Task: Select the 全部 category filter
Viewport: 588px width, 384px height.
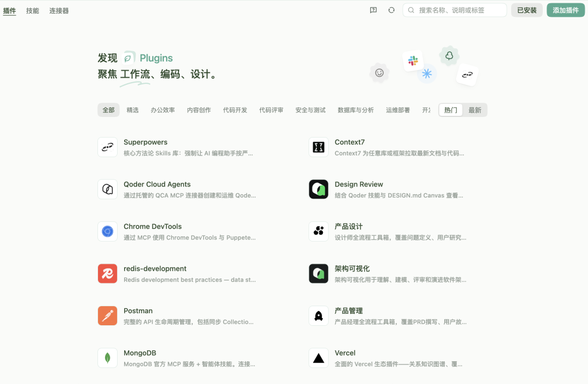Action: pyautogui.click(x=108, y=110)
